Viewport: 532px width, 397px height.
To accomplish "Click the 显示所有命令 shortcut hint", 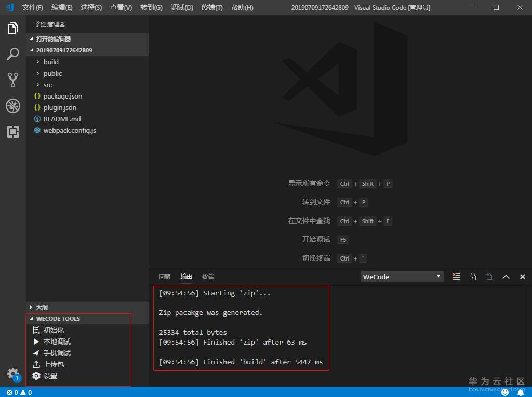I will (340, 183).
